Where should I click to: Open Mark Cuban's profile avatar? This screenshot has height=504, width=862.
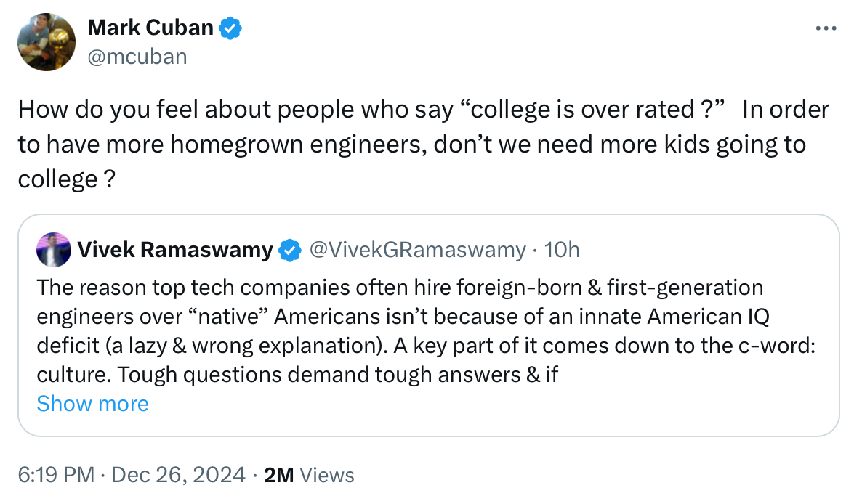47,42
